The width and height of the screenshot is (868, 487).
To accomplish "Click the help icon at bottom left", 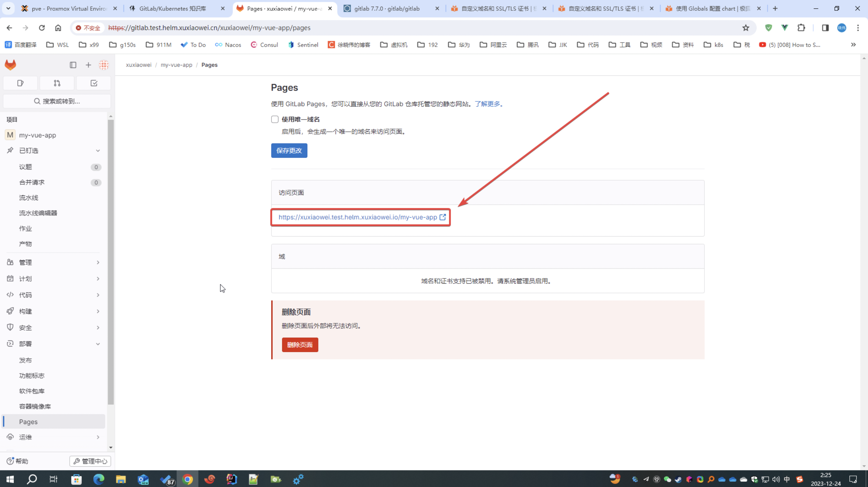I will [10, 461].
